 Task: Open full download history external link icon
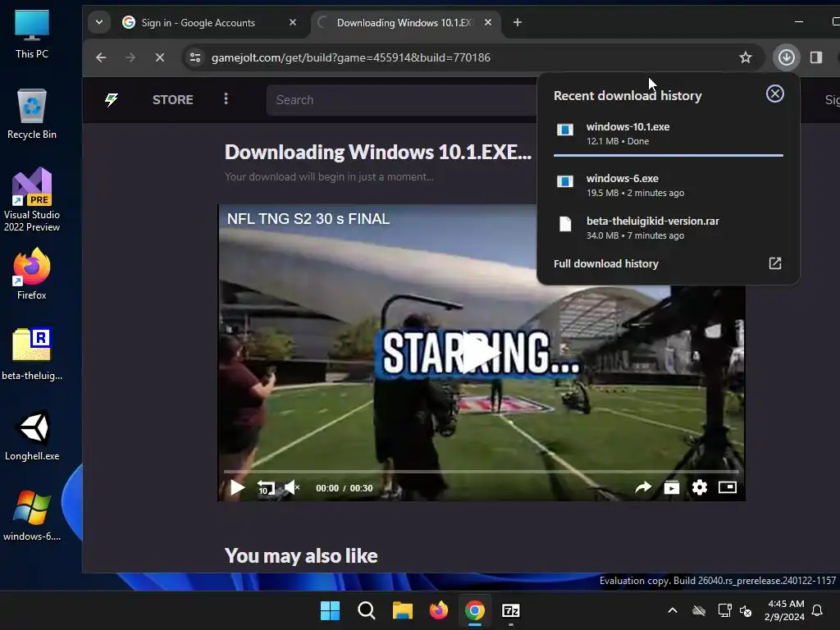(775, 263)
